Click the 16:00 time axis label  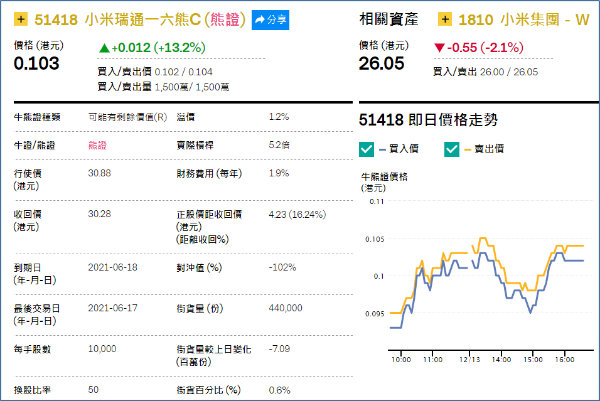pos(564,360)
